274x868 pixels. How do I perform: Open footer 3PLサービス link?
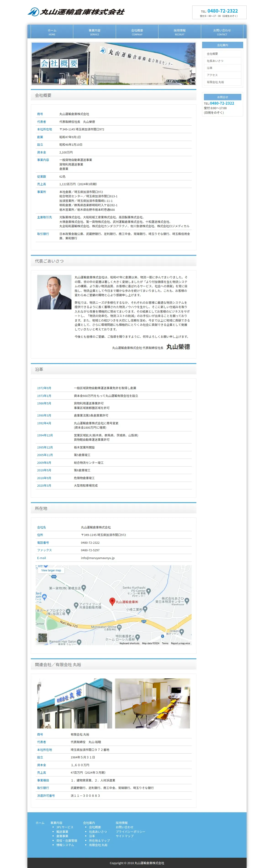click(x=65, y=827)
